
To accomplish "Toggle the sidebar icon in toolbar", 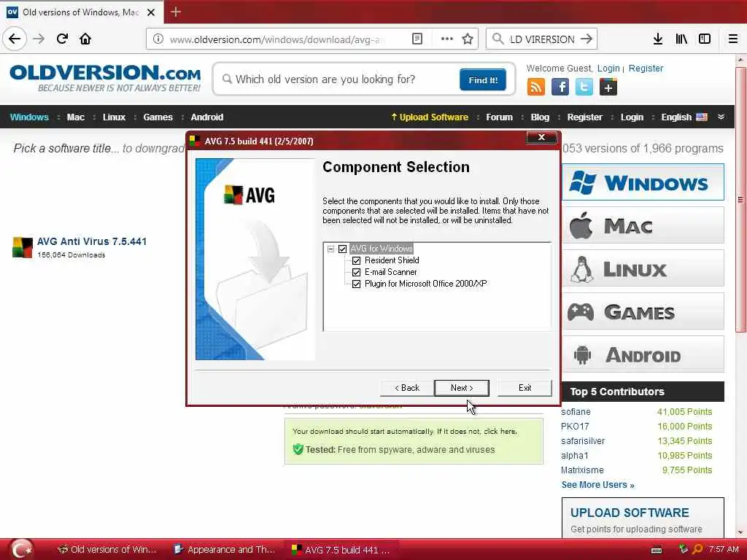I will (x=705, y=39).
